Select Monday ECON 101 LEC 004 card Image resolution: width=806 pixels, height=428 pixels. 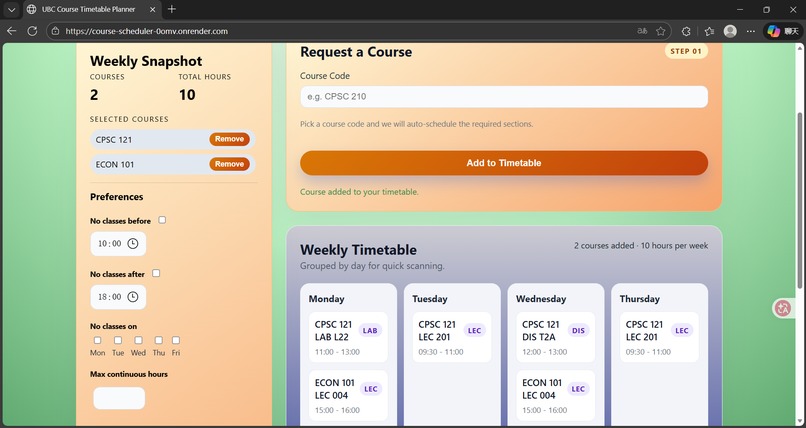348,395
